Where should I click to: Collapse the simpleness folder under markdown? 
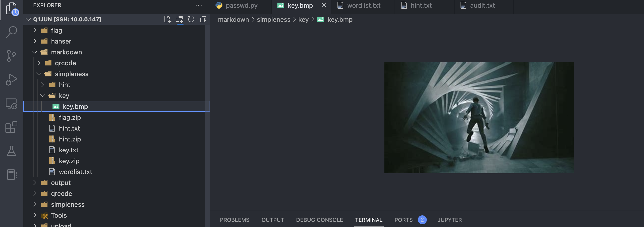pos(39,74)
